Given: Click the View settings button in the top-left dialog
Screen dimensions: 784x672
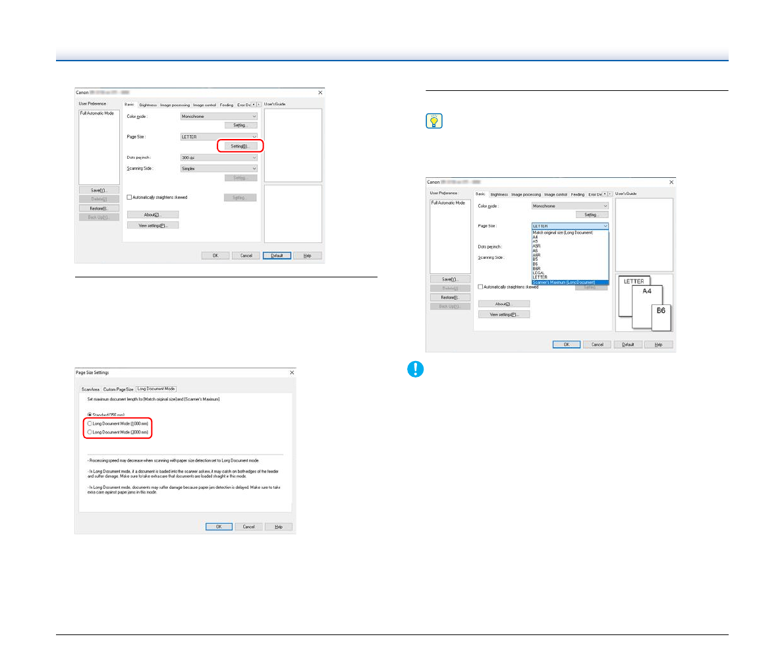Looking at the screenshot, I should [153, 225].
